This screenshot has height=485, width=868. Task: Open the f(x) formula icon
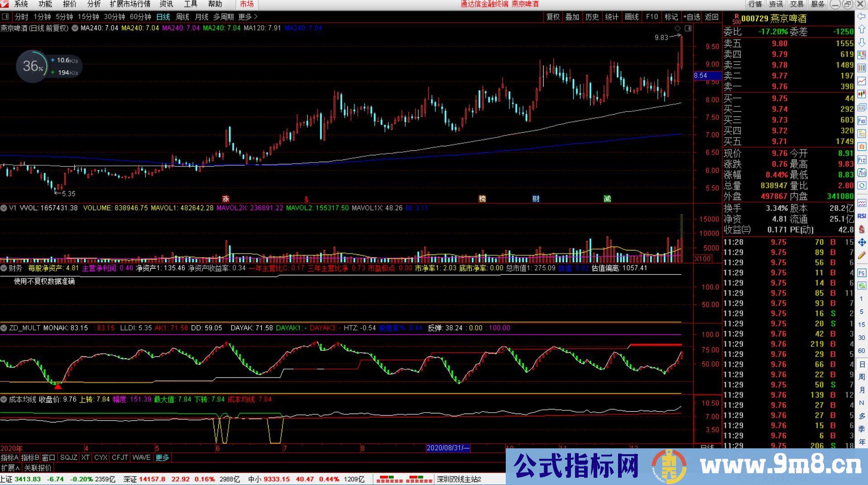(861, 173)
